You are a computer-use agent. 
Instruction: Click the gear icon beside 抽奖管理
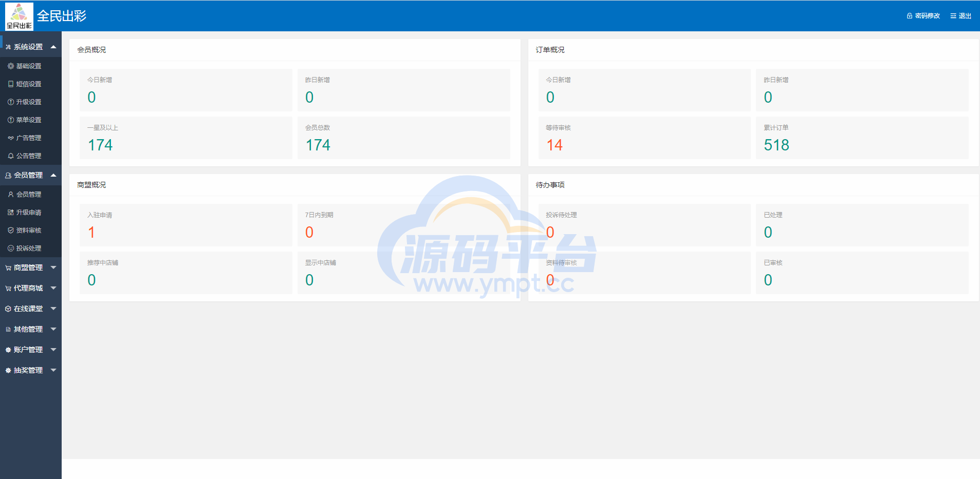pos(8,371)
